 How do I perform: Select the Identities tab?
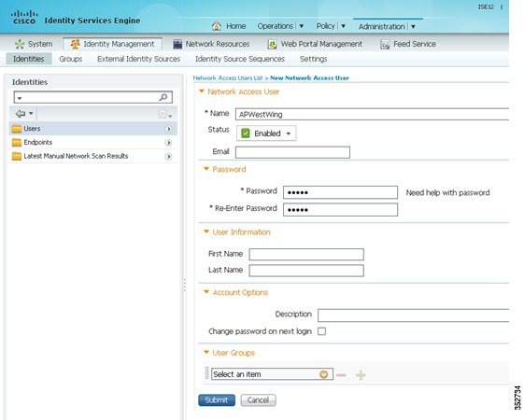coord(29,59)
